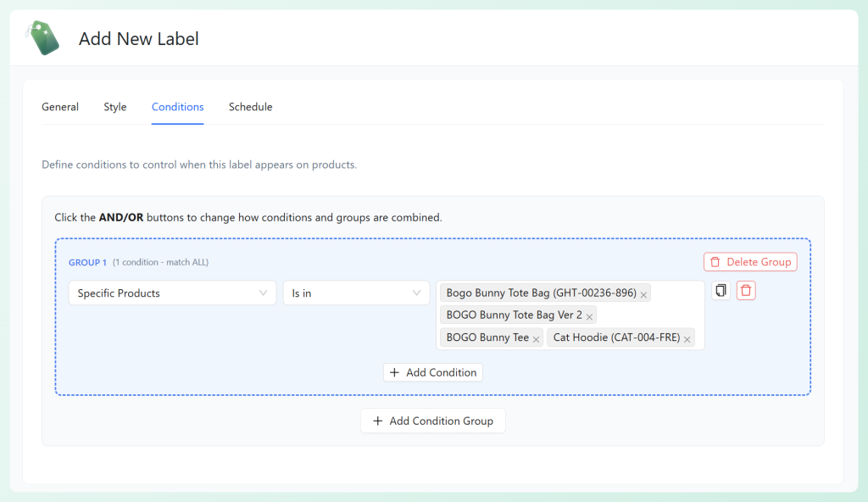The image size is (868, 502).
Task: Remove the Bogo Bunny Tote Bag (GHT-00236-896) tag
Action: click(x=643, y=293)
